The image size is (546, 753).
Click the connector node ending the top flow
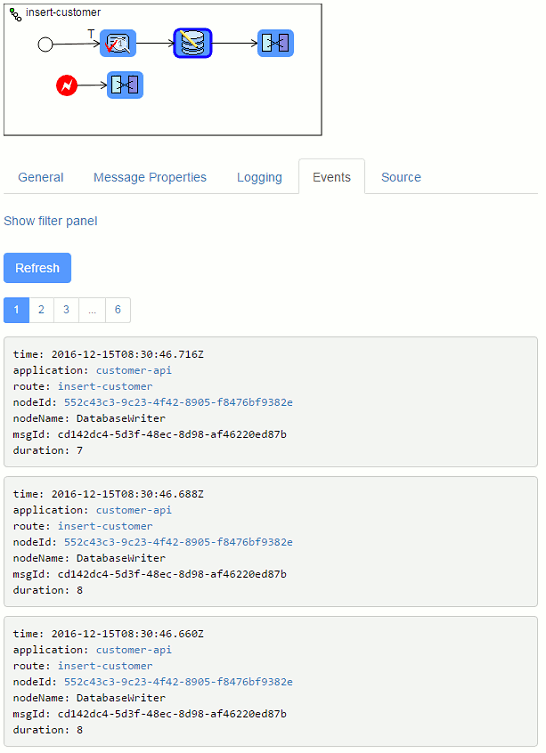coord(276,43)
